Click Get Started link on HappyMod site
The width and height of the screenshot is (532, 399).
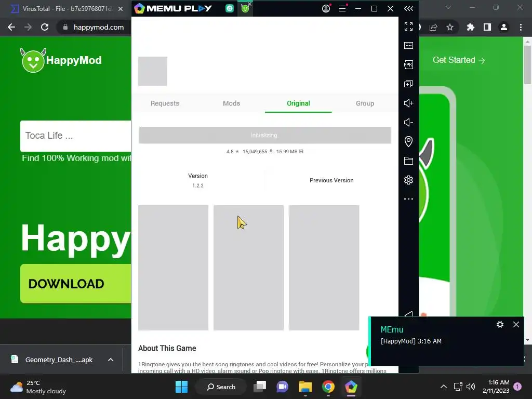pyautogui.click(x=459, y=60)
